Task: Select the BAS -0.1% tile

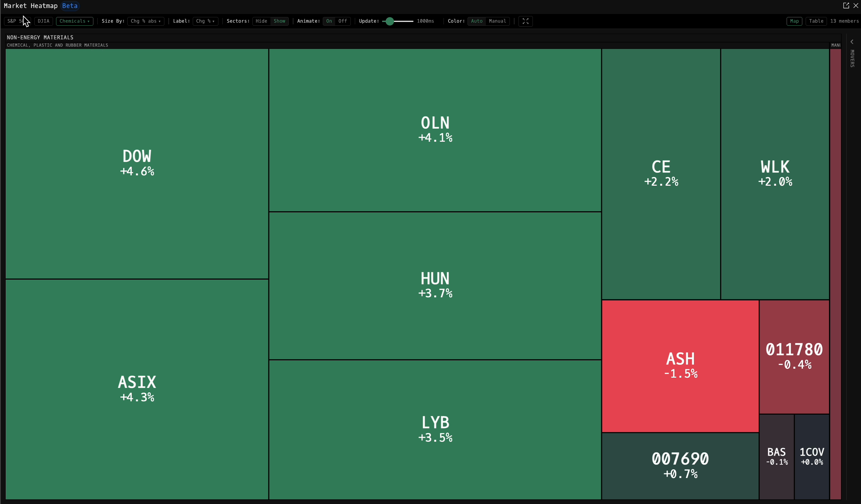Action: [x=777, y=457]
